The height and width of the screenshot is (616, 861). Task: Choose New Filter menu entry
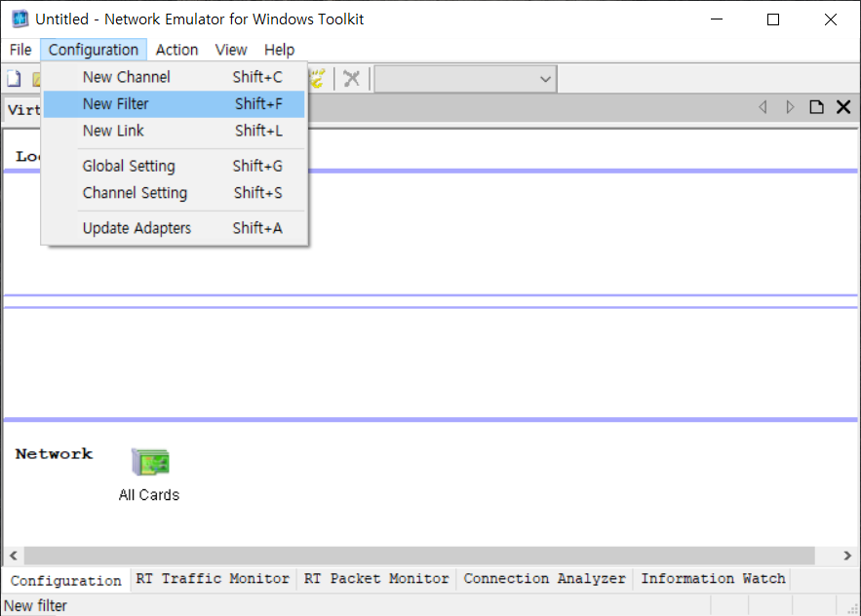175,103
